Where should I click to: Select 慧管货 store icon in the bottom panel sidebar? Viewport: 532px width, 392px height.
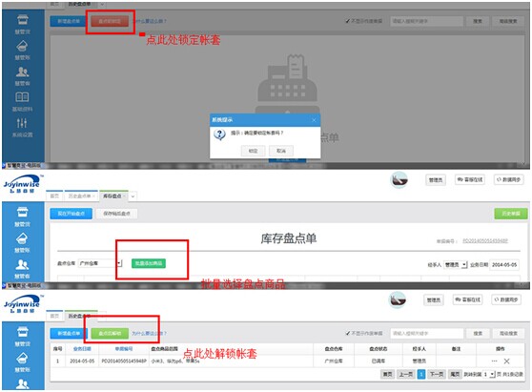pos(22,332)
